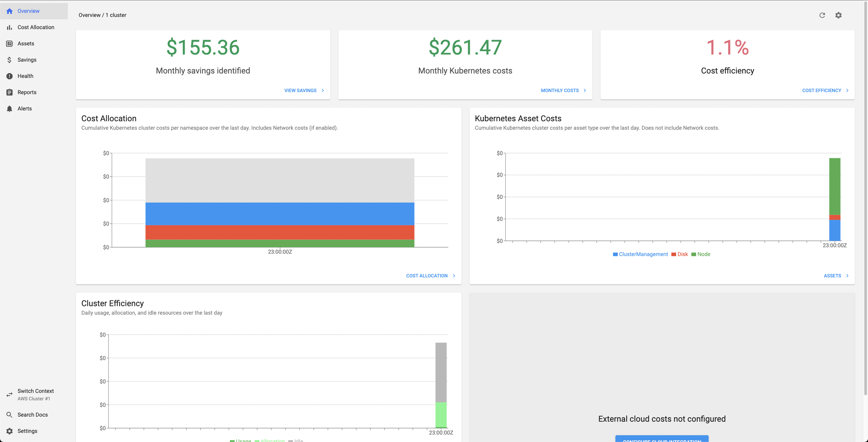Click the Cost Allocation bar chart icon
Viewport: 868px width, 442px height.
(x=9, y=27)
